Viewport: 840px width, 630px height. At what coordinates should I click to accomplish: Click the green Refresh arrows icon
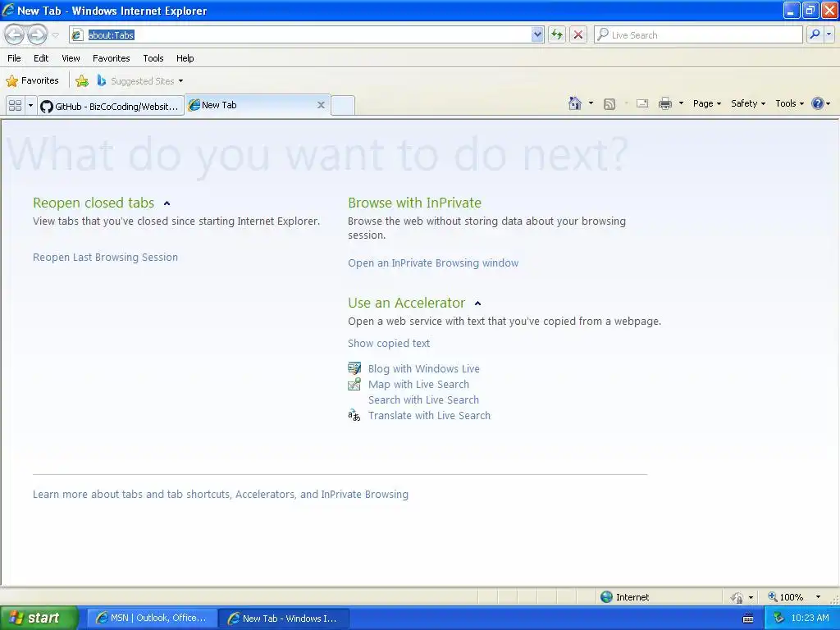pyautogui.click(x=557, y=34)
